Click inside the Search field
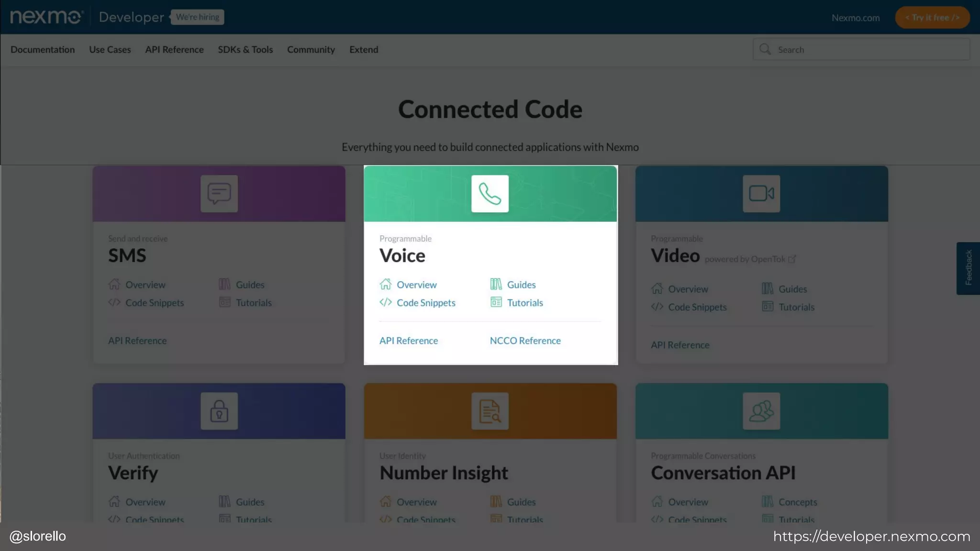Image resolution: width=980 pixels, height=551 pixels. point(861,49)
